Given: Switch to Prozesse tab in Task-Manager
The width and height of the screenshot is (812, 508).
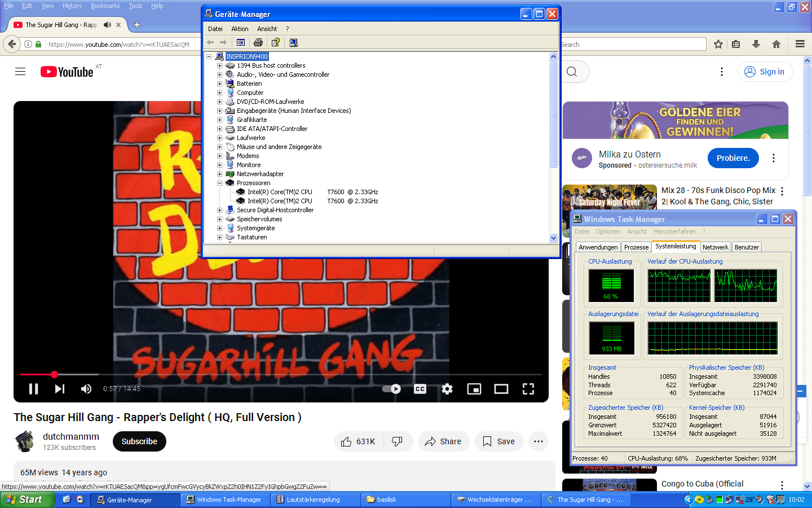Looking at the screenshot, I should click(x=636, y=247).
